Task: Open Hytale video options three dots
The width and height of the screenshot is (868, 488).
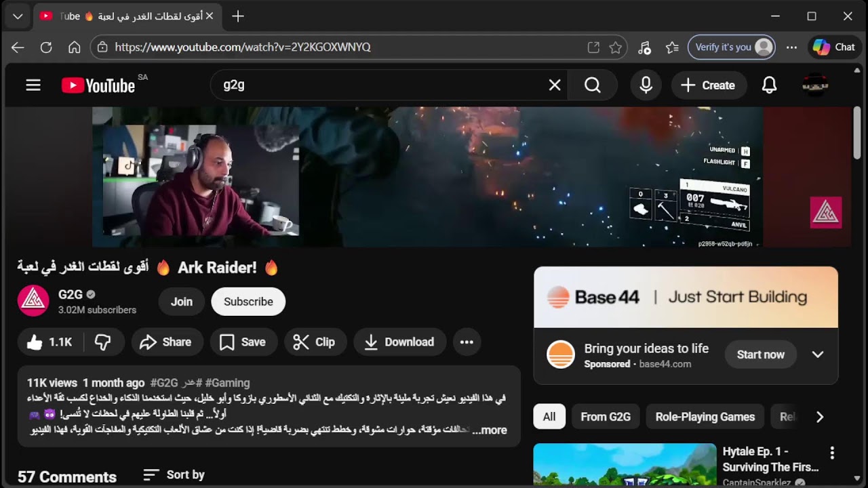Action: [832, 453]
